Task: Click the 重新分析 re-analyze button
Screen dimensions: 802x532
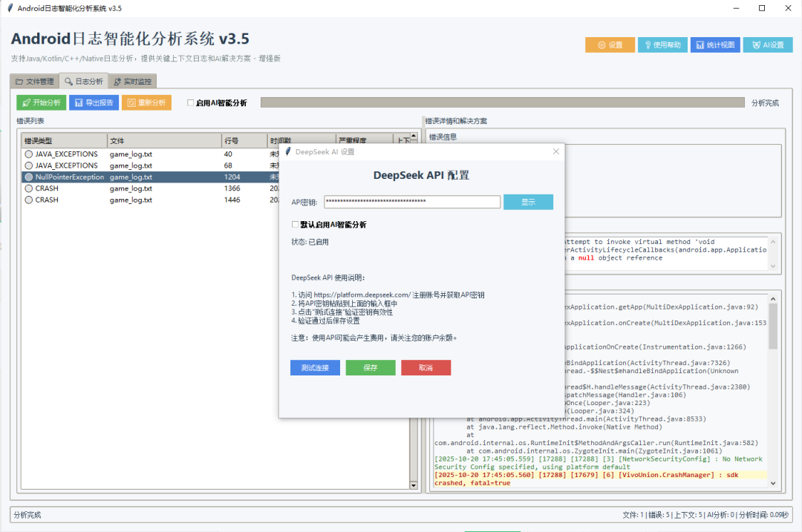Action: click(x=147, y=102)
